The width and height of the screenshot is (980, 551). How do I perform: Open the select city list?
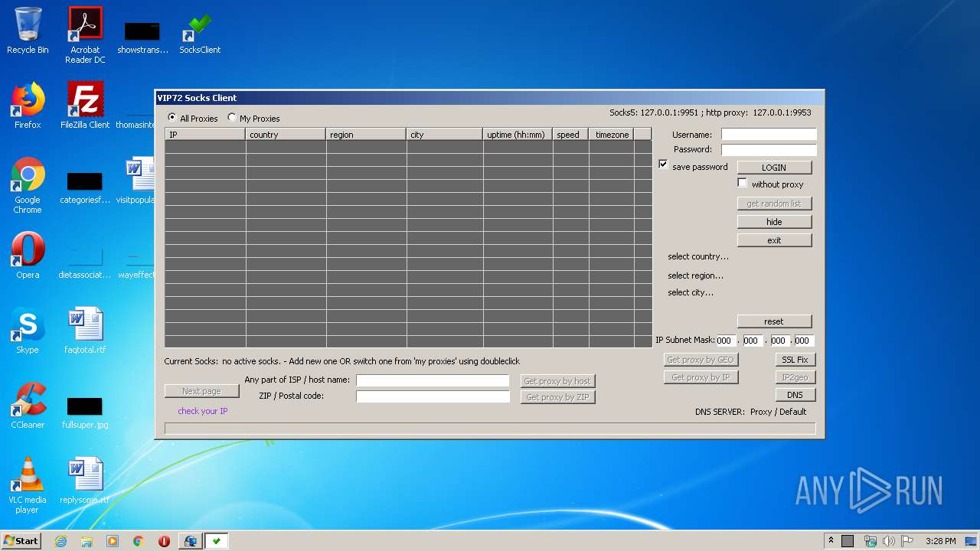point(691,292)
